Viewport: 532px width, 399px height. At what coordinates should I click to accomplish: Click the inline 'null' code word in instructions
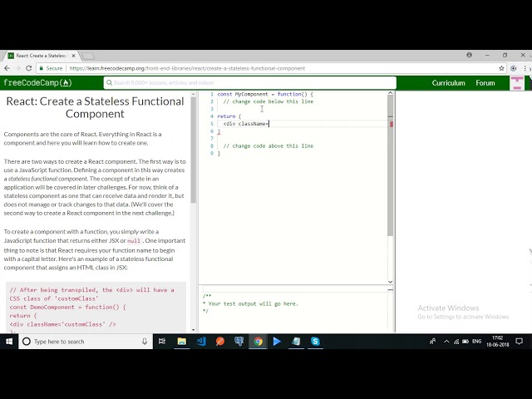(134, 241)
